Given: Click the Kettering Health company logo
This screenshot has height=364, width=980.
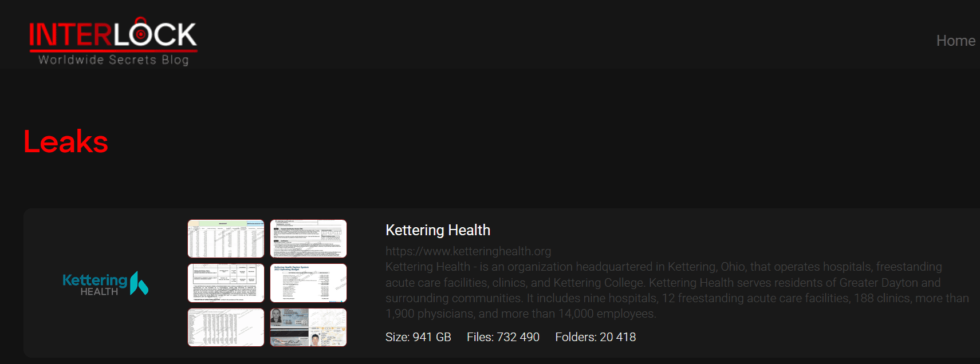Looking at the screenshot, I should point(105,283).
